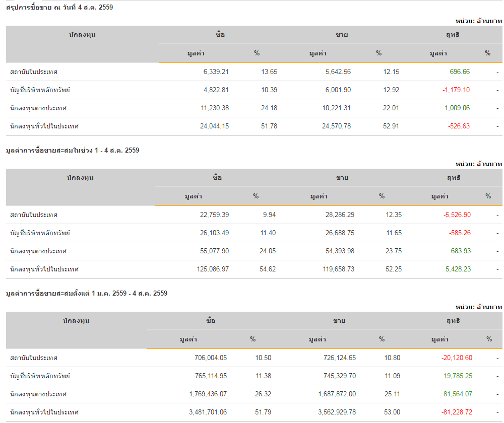Click the heading มูลค่าการซื้อขายสะสมตั้งแต่ 1 ม.ค. 2559 - 4 ส.ค. 2559
The height and width of the screenshot is (423, 504).
87,293
